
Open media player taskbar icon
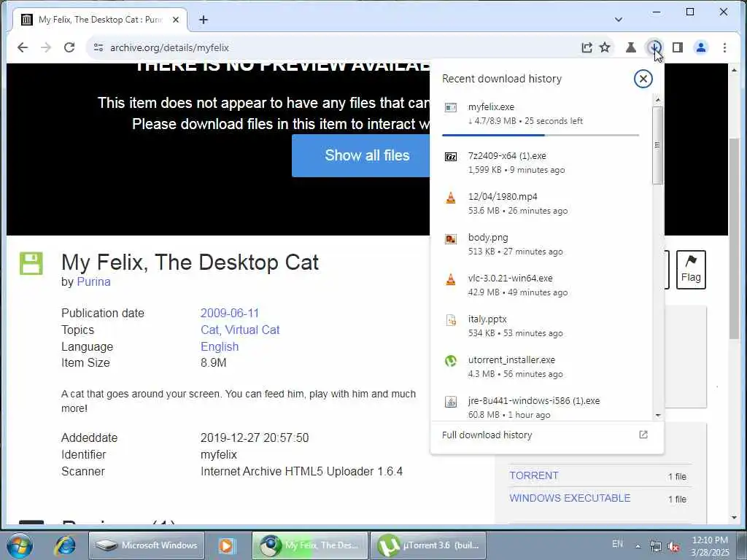[x=227, y=545]
